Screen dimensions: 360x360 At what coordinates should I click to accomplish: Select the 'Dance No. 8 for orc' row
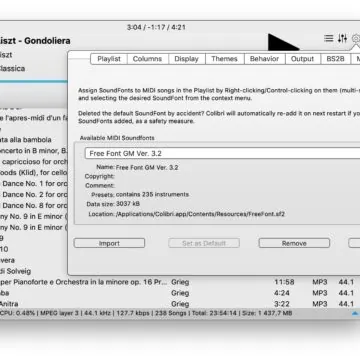point(34,206)
